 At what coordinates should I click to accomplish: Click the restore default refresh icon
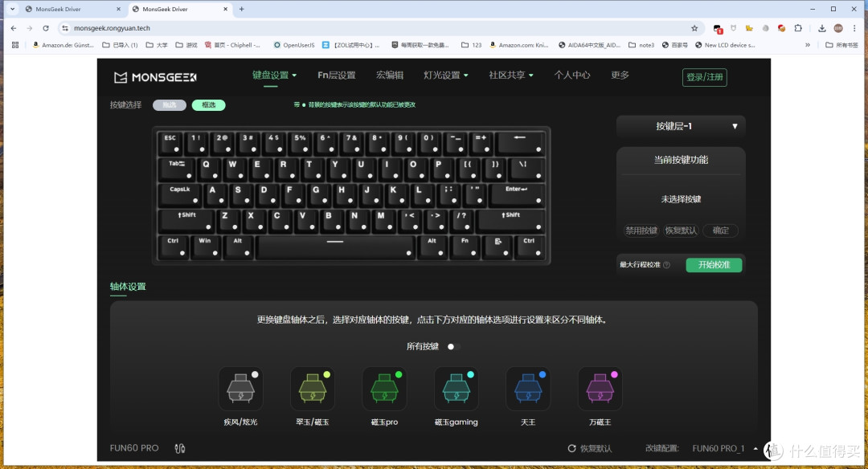click(572, 449)
